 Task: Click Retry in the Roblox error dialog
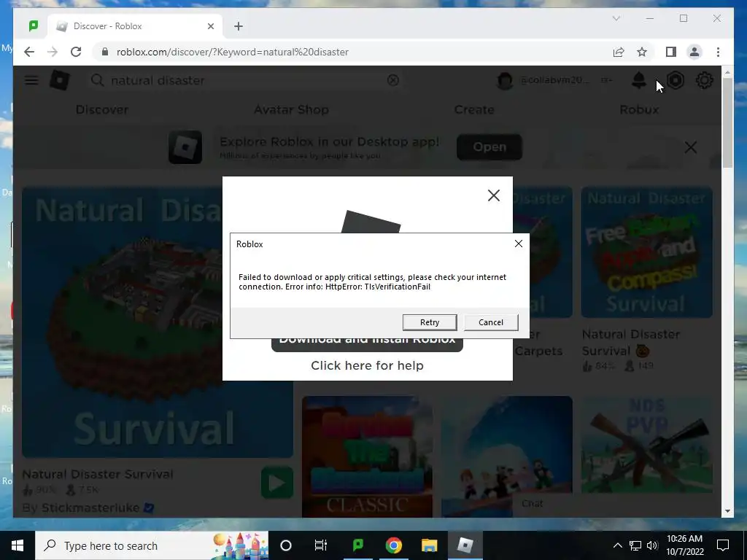click(x=429, y=322)
